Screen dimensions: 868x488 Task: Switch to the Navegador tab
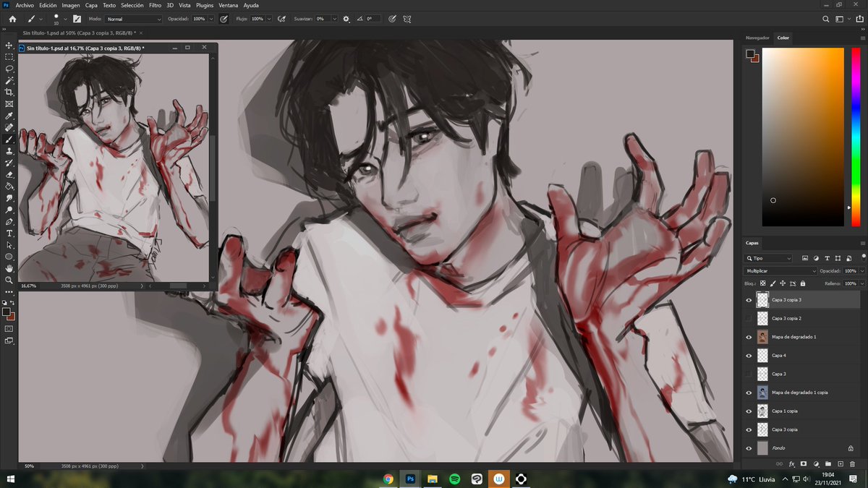757,37
